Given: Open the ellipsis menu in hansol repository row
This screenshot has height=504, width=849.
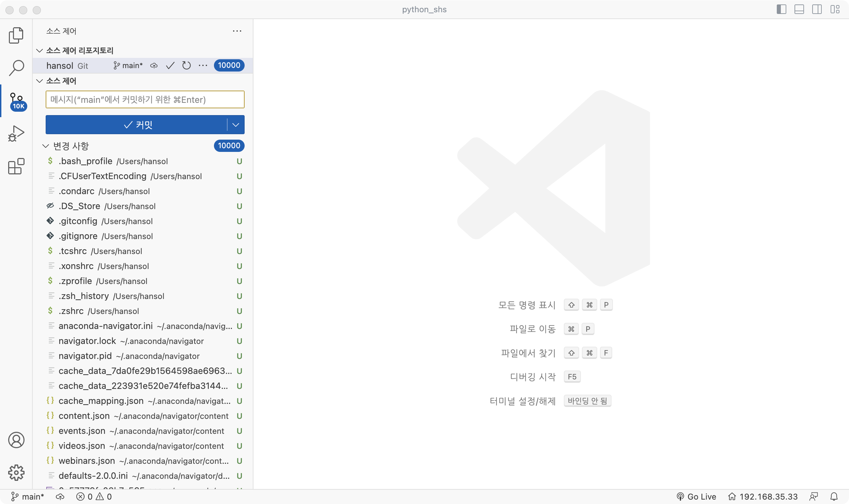Looking at the screenshot, I should pyautogui.click(x=203, y=65).
